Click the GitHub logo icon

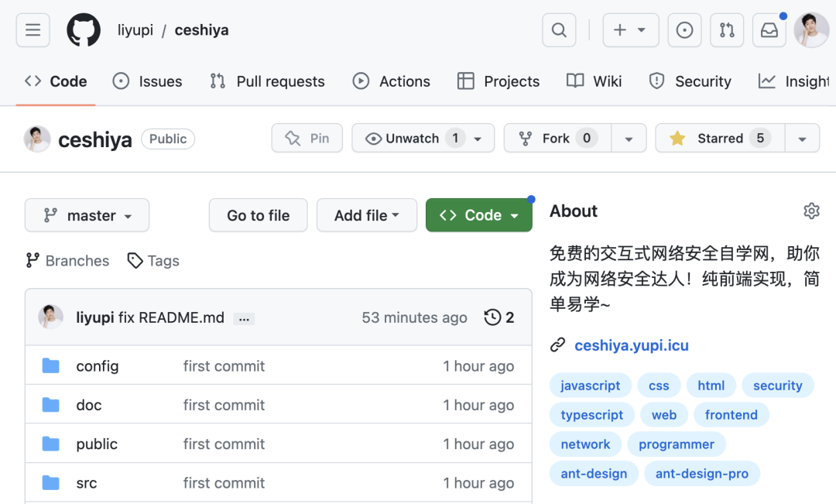tap(84, 30)
